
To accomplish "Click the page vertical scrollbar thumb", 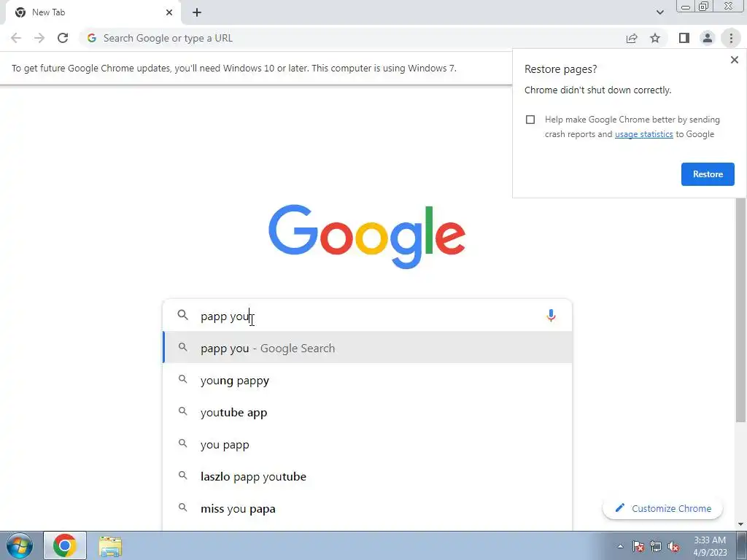I will (740, 309).
